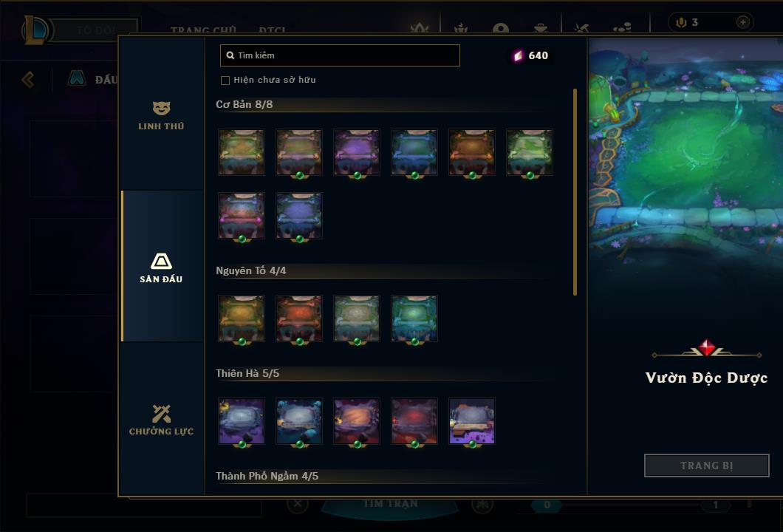The width and height of the screenshot is (783, 532).
Task: Click the Thành Phố Ngầm 4/5 header
Action: (267, 476)
